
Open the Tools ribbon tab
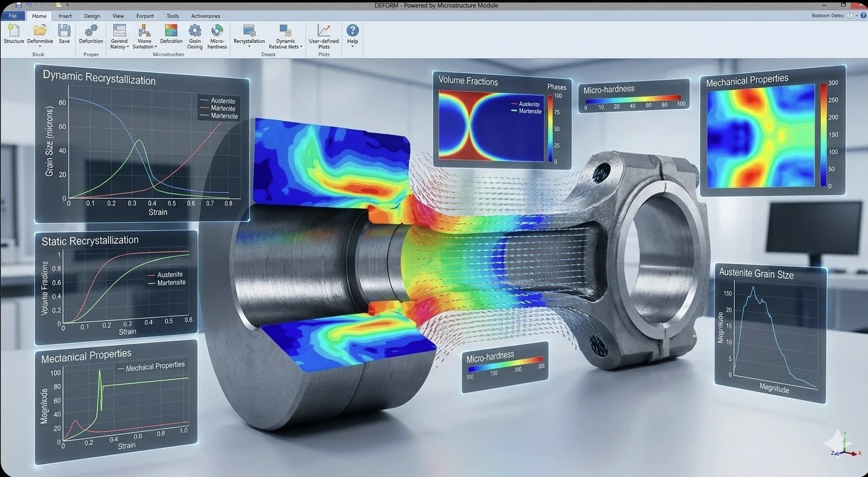click(173, 15)
